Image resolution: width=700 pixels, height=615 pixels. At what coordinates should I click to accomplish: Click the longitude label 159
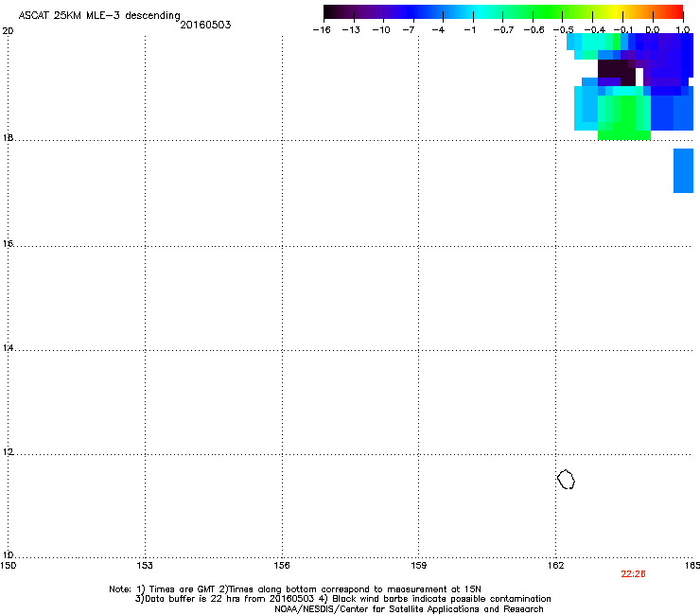pyautogui.click(x=418, y=566)
